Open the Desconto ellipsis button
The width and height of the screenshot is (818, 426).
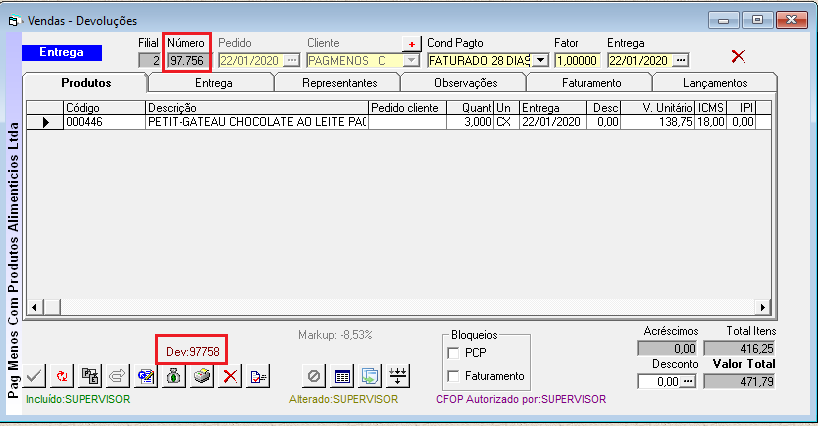pyautogui.click(x=687, y=381)
